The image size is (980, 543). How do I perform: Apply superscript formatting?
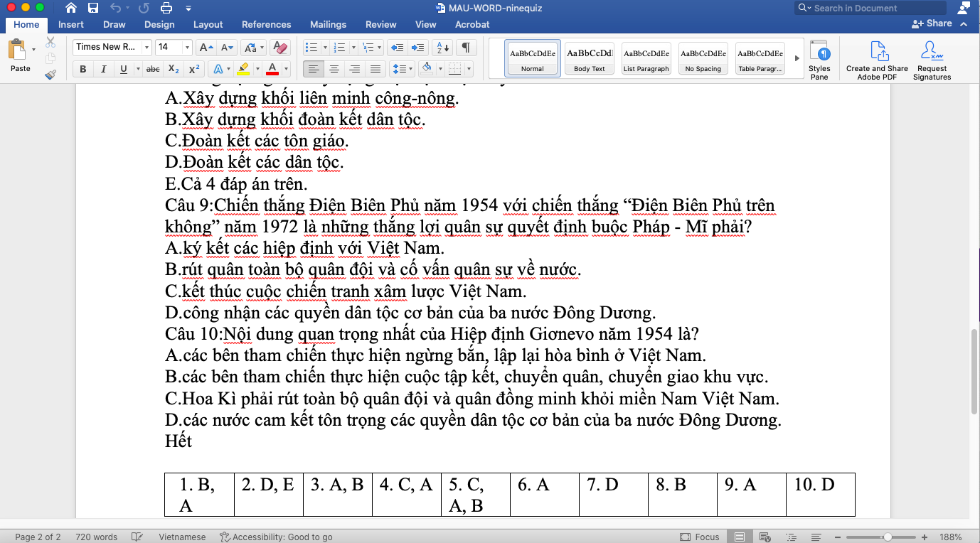(193, 69)
